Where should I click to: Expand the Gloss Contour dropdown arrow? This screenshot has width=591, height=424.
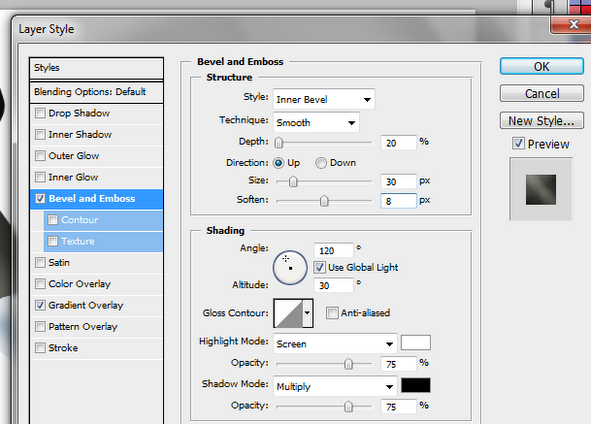click(308, 313)
